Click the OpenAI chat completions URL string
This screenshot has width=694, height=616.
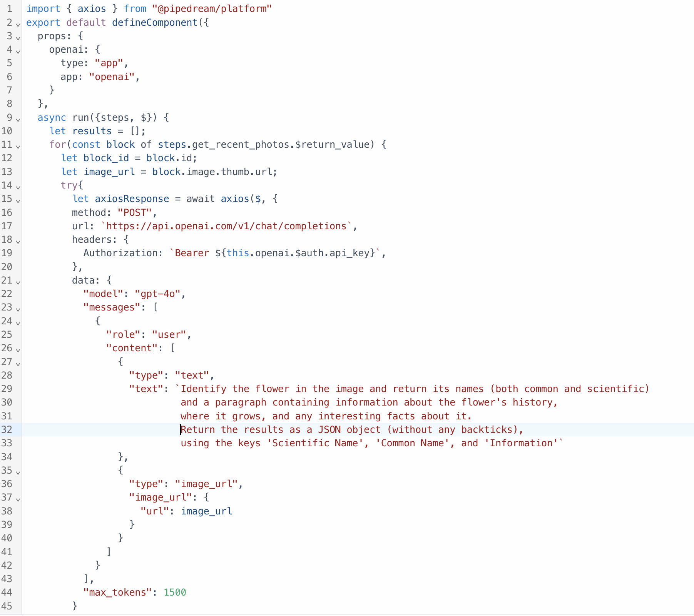226,226
